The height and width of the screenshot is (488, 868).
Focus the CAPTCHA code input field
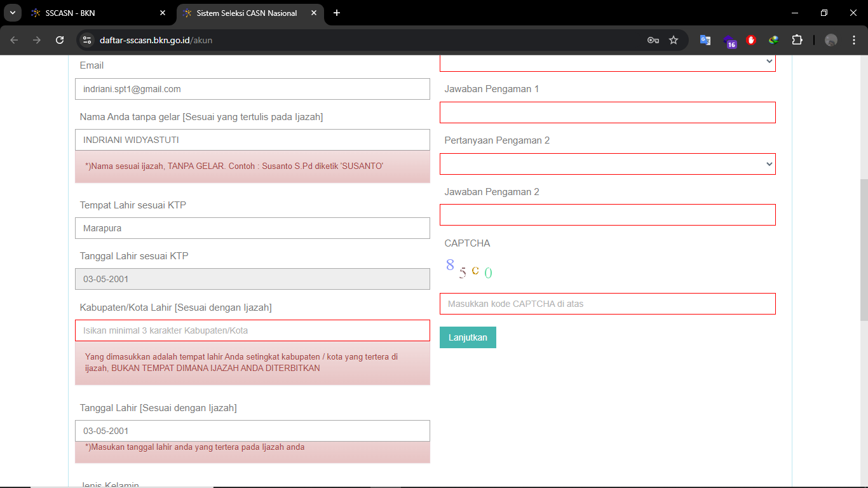coord(607,304)
